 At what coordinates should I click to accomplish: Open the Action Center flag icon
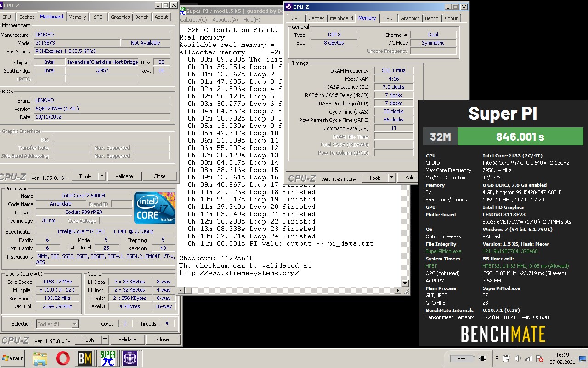point(540,358)
